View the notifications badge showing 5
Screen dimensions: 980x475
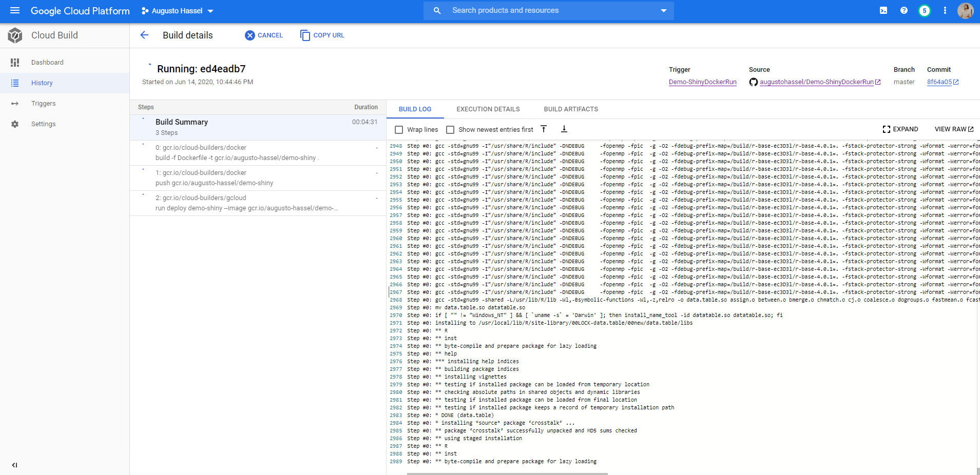[925, 10]
